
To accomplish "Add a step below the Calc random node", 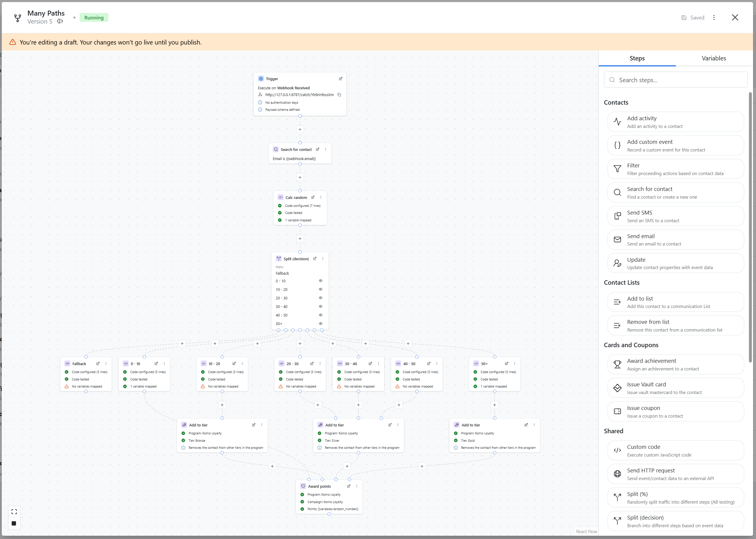I will pos(300,239).
